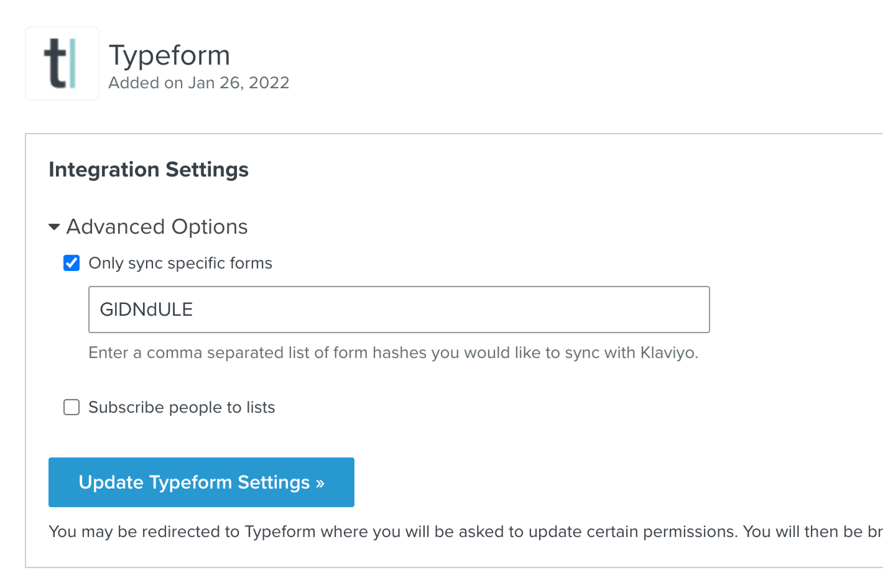This screenshot has height=588, width=883.
Task: Collapse the Advanced Options triangle arrow
Action: 54,227
